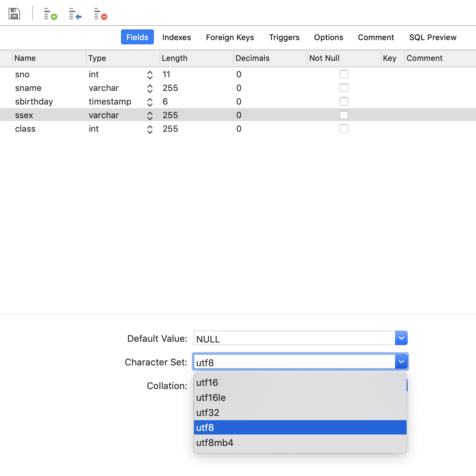Open type selector for ssex field
476x476 pixels.
(x=150, y=116)
